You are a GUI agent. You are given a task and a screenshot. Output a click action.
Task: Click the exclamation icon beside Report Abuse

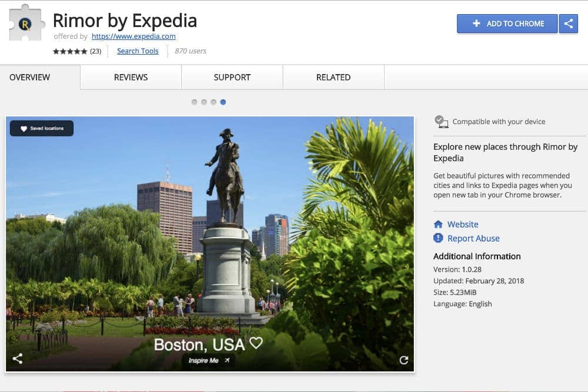click(438, 238)
